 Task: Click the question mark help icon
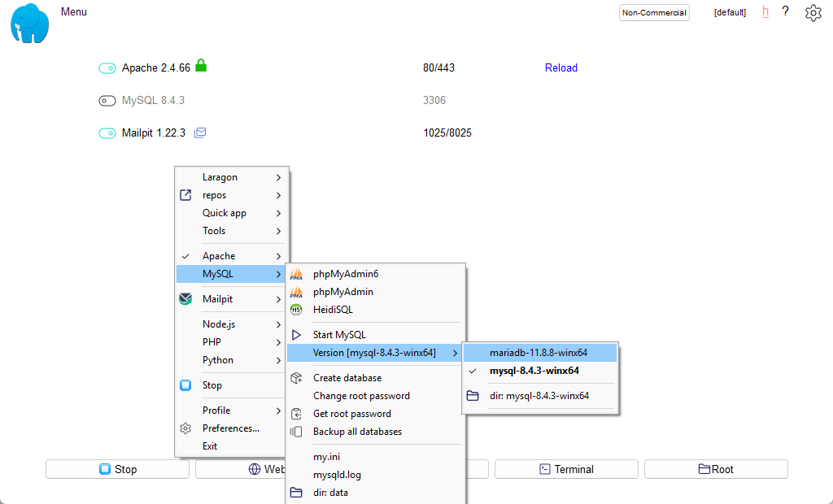click(x=785, y=11)
